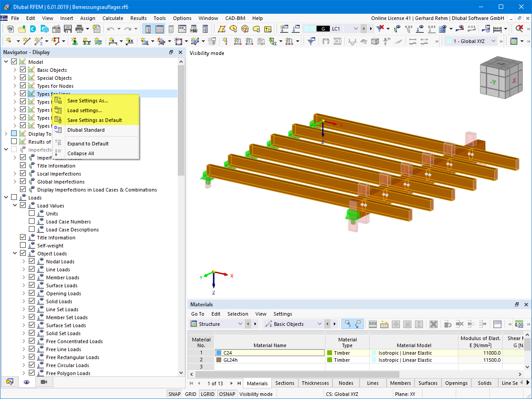Image resolution: width=532 pixels, height=399 pixels.
Task: Click the delete red X toolbar icon
Action: [x=520, y=28]
